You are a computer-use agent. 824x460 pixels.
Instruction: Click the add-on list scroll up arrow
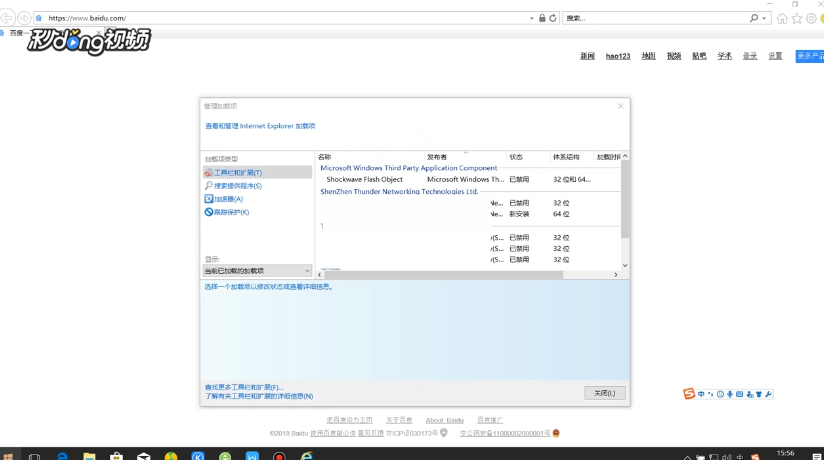(x=625, y=156)
